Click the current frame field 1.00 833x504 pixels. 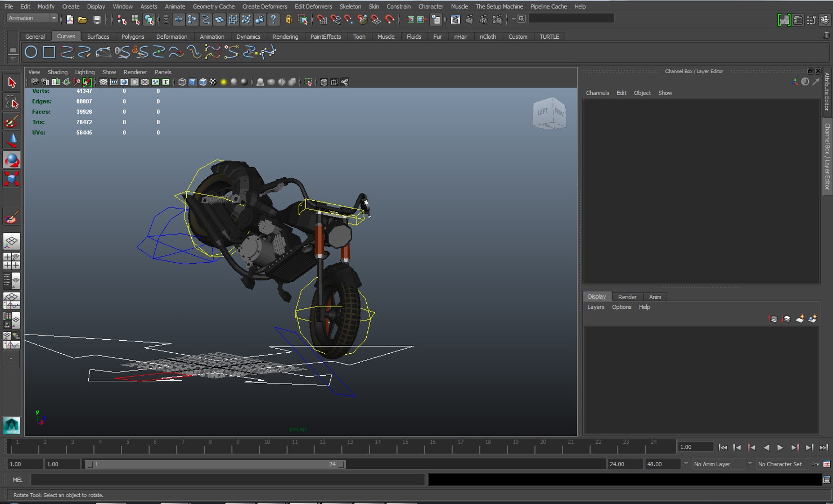695,447
